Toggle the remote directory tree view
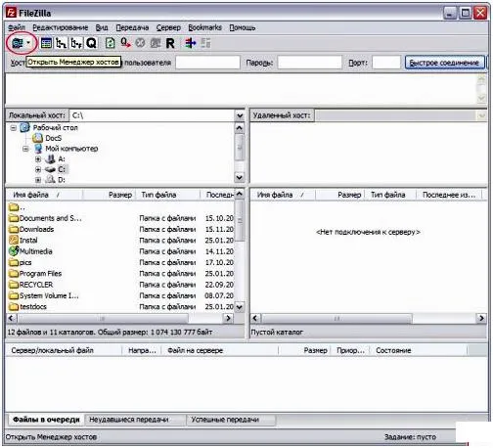 pyautogui.click(x=76, y=43)
